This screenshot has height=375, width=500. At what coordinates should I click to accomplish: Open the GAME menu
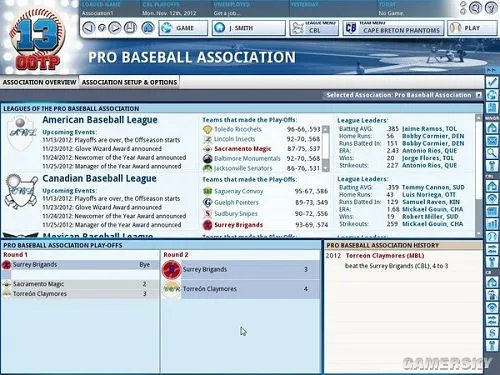(x=183, y=28)
